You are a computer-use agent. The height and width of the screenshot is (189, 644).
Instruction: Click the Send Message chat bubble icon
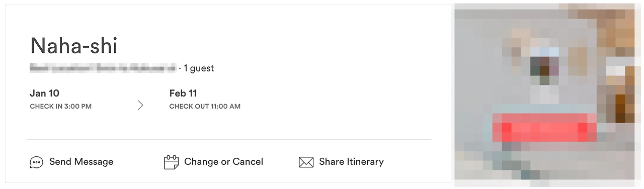36,162
